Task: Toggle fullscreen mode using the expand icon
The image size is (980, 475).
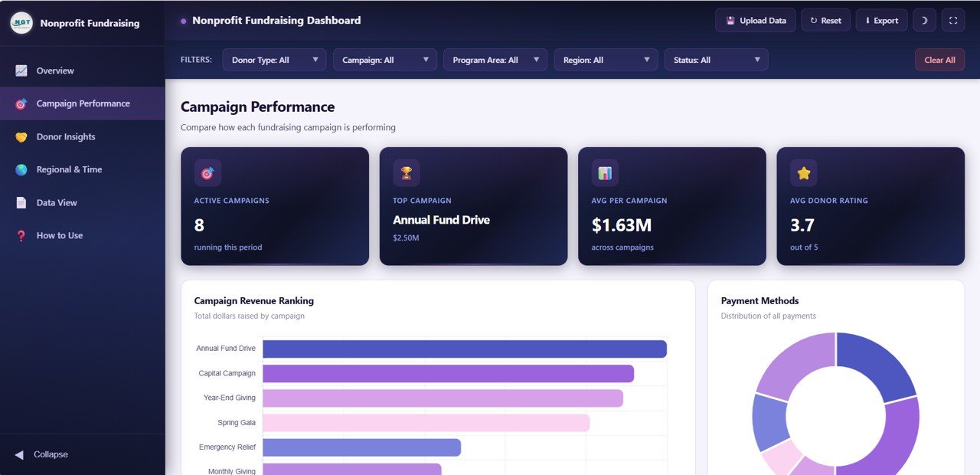Action: (x=953, y=20)
